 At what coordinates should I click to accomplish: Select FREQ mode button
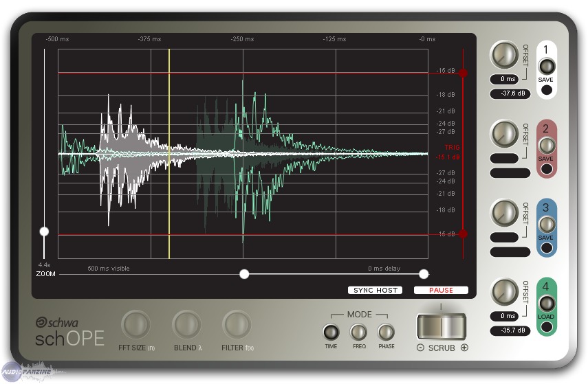click(358, 332)
